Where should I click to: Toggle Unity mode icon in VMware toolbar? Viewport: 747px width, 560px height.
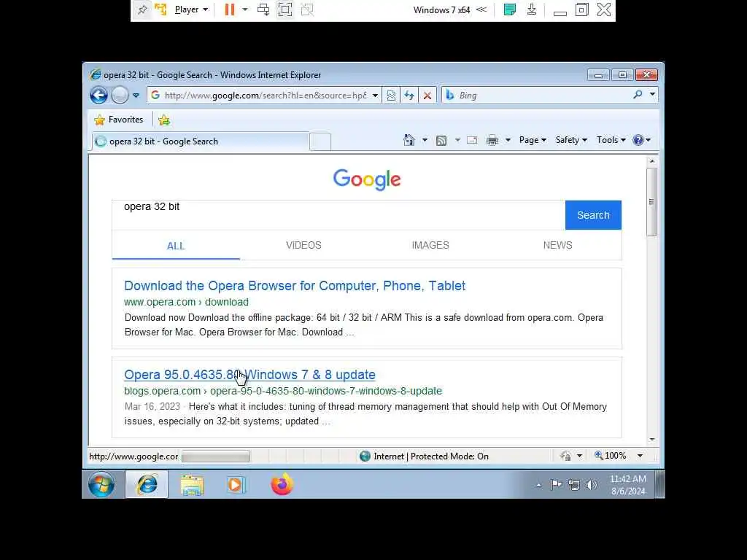[x=307, y=9]
